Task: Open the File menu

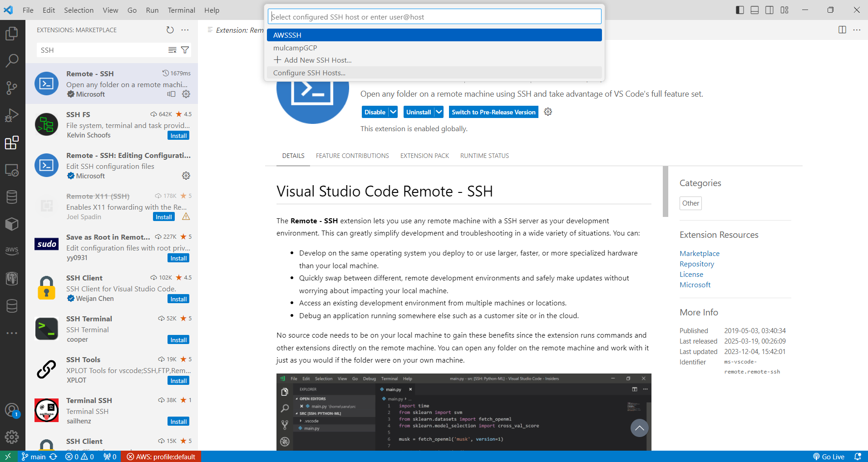Action: 28,10
